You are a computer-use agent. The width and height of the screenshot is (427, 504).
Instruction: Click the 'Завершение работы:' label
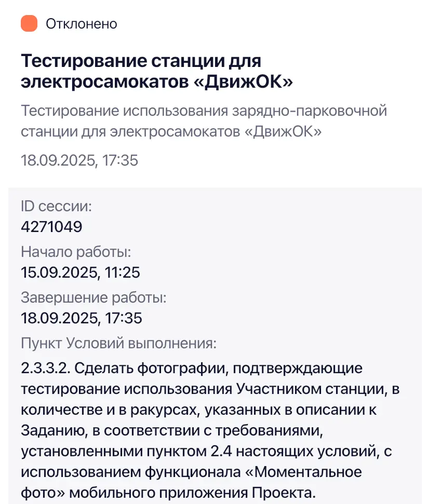tap(94, 297)
